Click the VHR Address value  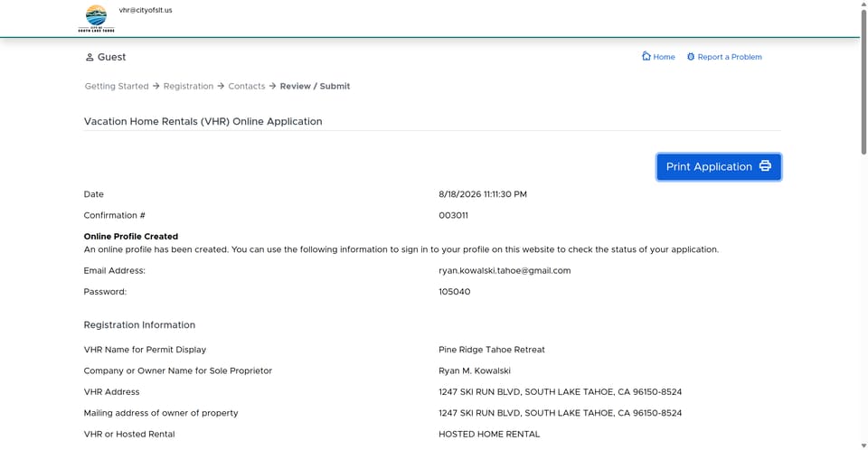click(x=561, y=392)
